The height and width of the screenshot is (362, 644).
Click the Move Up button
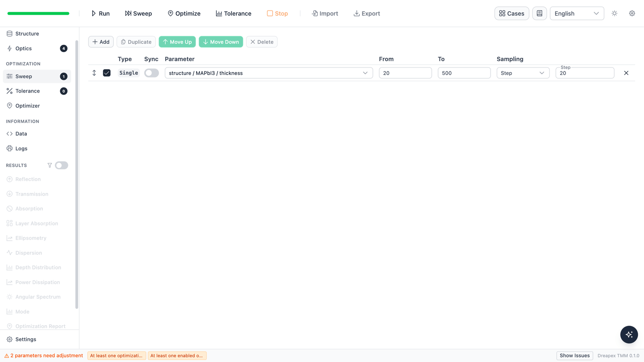coord(177,42)
